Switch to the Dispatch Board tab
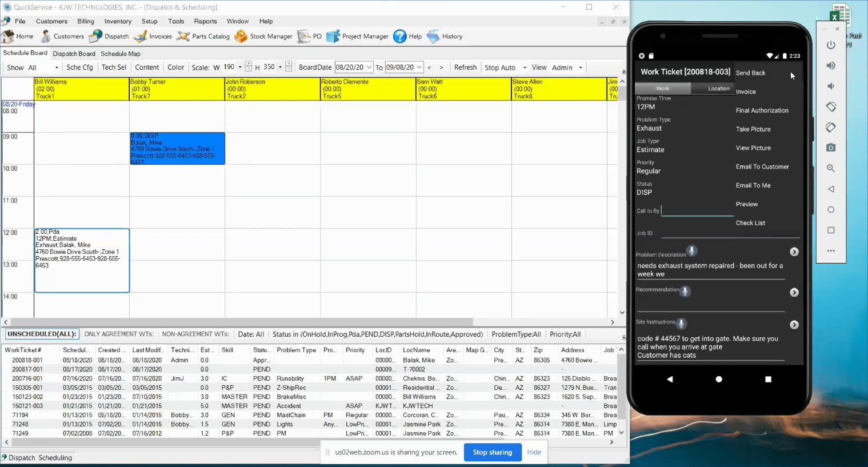This screenshot has width=868, height=467. pos(74,54)
